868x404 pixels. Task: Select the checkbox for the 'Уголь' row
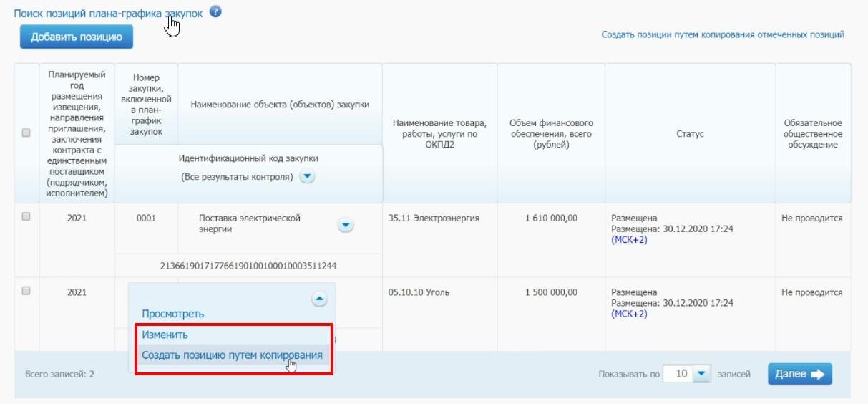[x=26, y=291]
